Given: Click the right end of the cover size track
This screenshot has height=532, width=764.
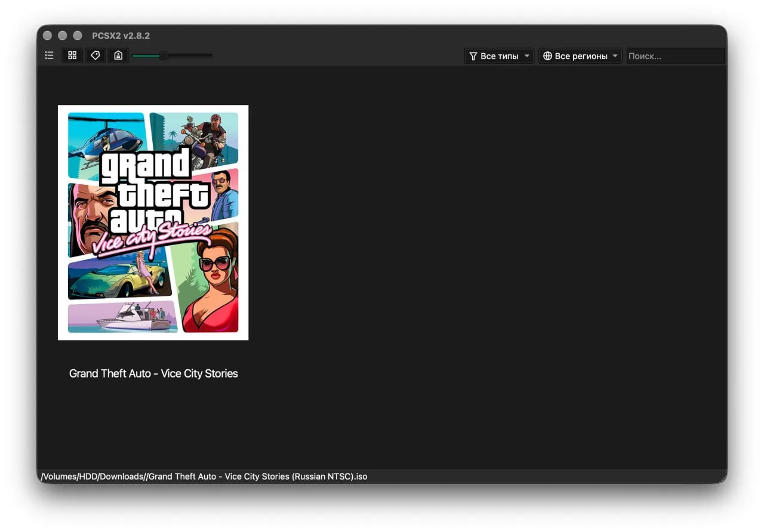Looking at the screenshot, I should click(210, 56).
